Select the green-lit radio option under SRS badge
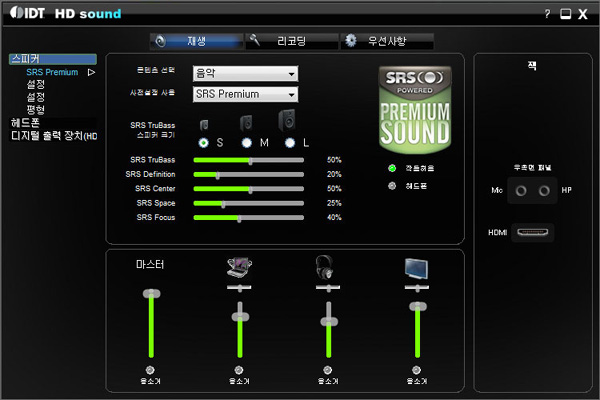 point(392,168)
